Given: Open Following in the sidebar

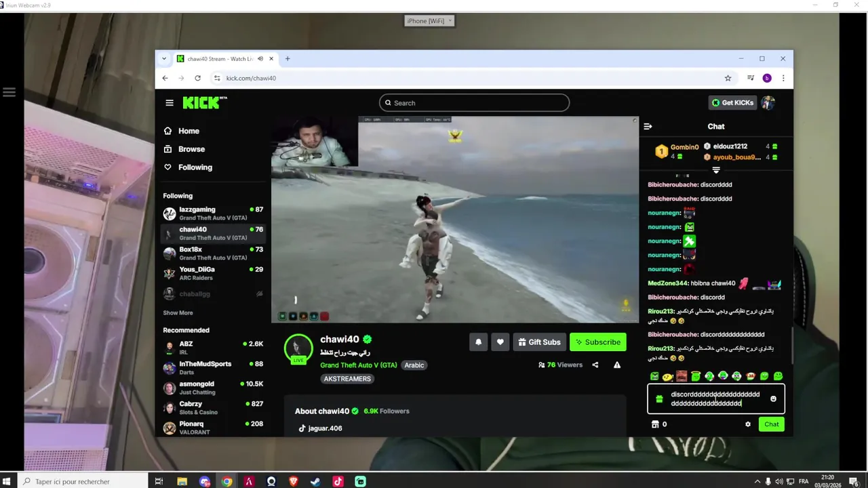Looking at the screenshot, I should (x=188, y=167).
